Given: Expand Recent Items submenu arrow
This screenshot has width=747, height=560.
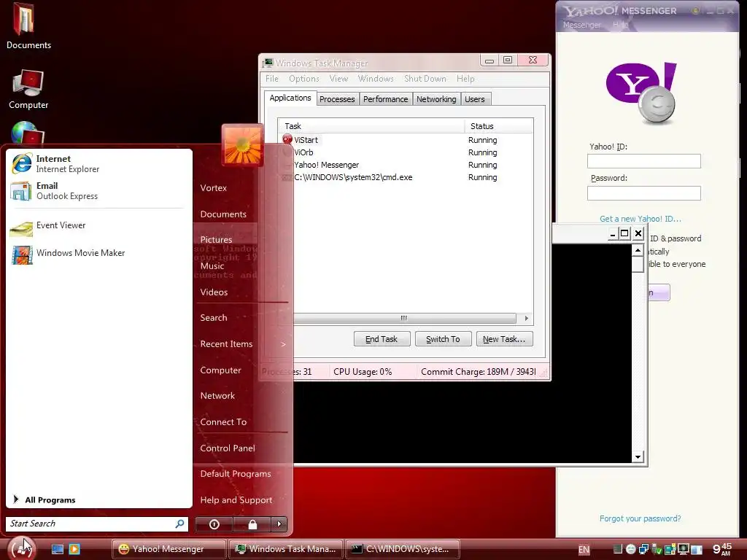Looking at the screenshot, I should (283, 344).
